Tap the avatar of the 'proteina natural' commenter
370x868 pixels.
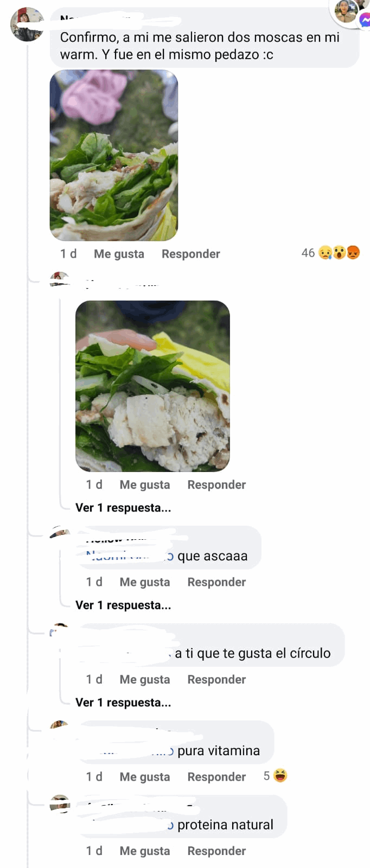pyautogui.click(x=60, y=803)
